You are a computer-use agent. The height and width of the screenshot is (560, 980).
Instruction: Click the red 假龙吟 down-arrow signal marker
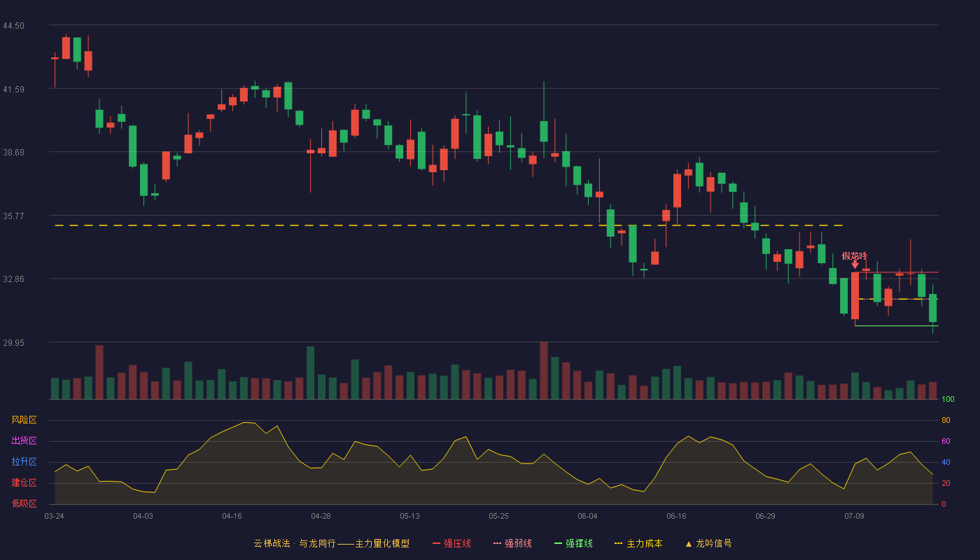(855, 265)
